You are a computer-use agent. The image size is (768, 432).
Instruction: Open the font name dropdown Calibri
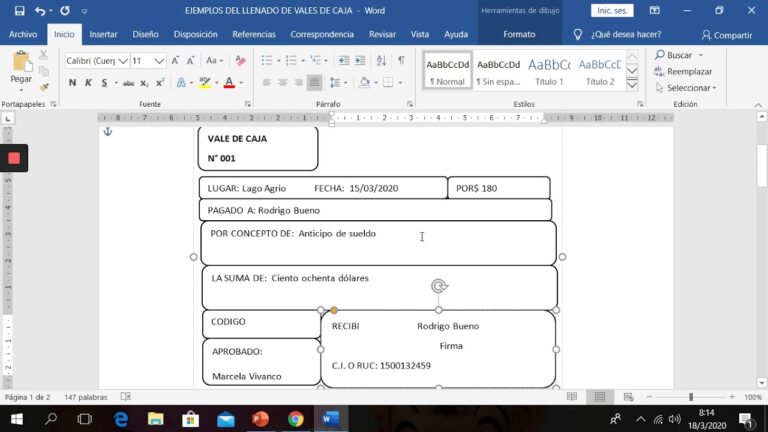[x=123, y=61]
